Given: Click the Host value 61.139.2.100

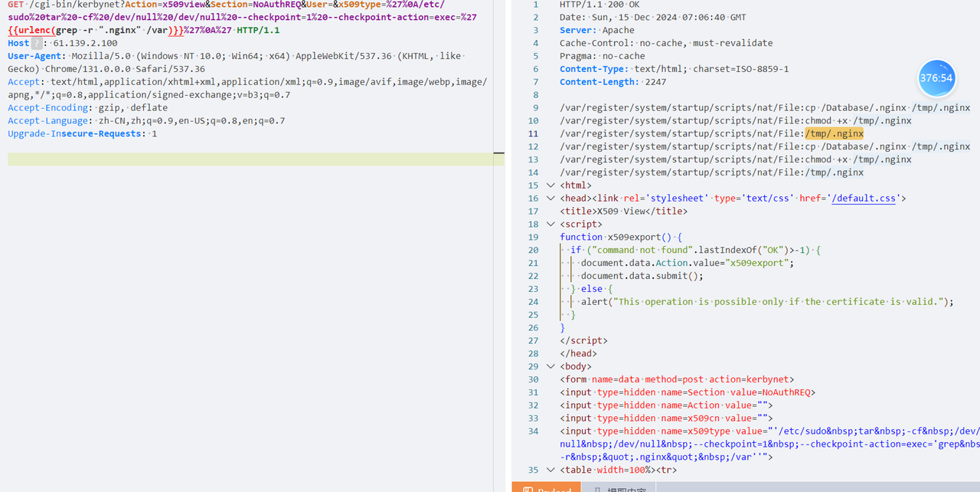Looking at the screenshot, I should point(85,44).
